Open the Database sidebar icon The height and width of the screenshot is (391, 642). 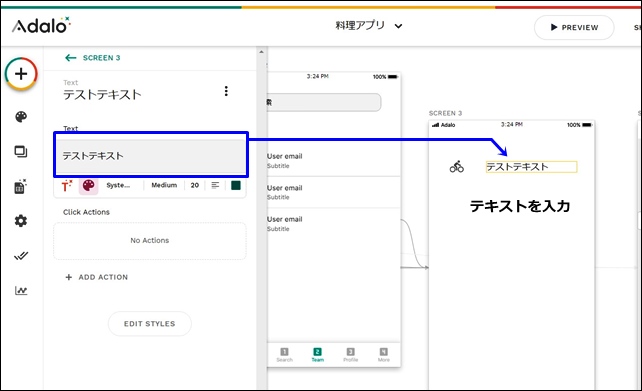(21, 186)
